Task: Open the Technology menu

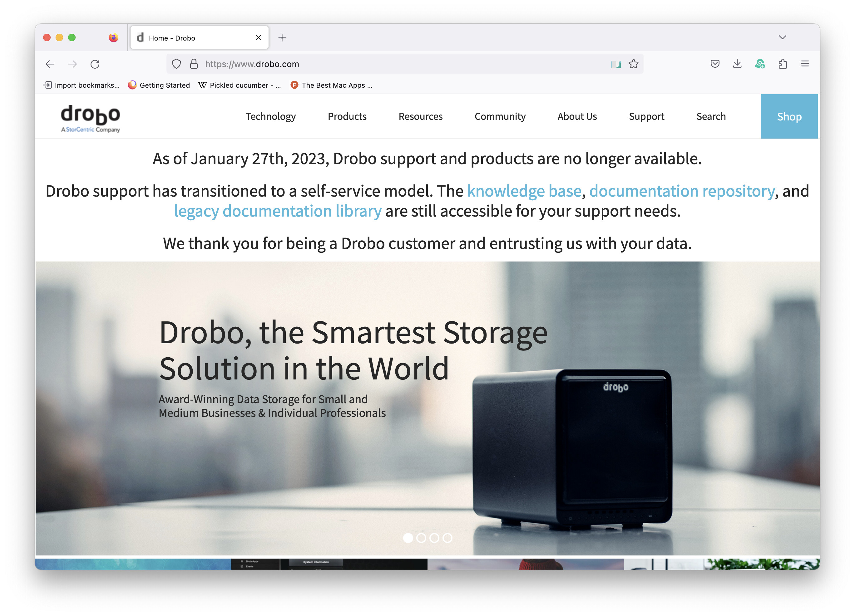Action: [x=271, y=116]
